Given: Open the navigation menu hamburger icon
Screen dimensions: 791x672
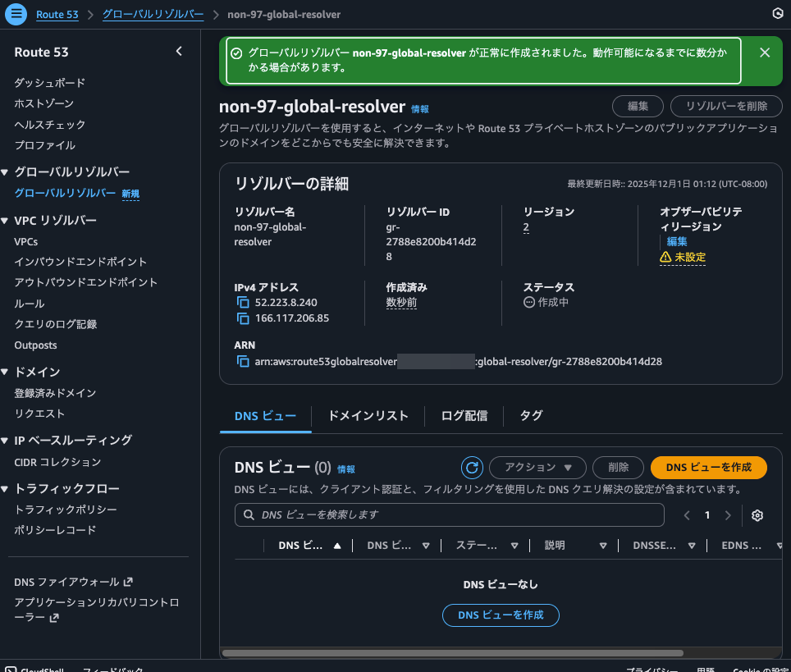Looking at the screenshot, I should click(x=16, y=14).
